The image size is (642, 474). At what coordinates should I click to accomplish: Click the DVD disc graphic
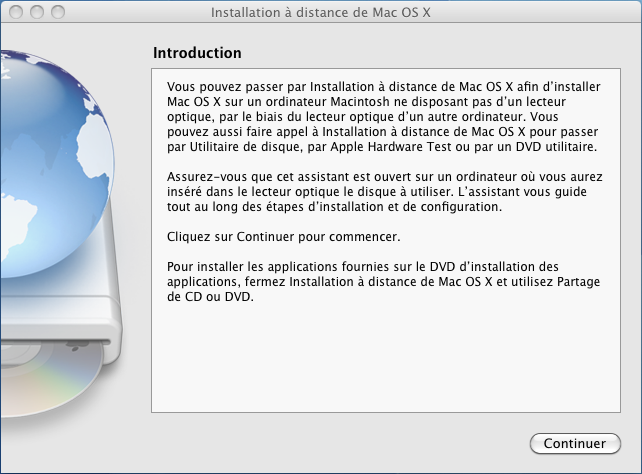[x=49, y=379]
